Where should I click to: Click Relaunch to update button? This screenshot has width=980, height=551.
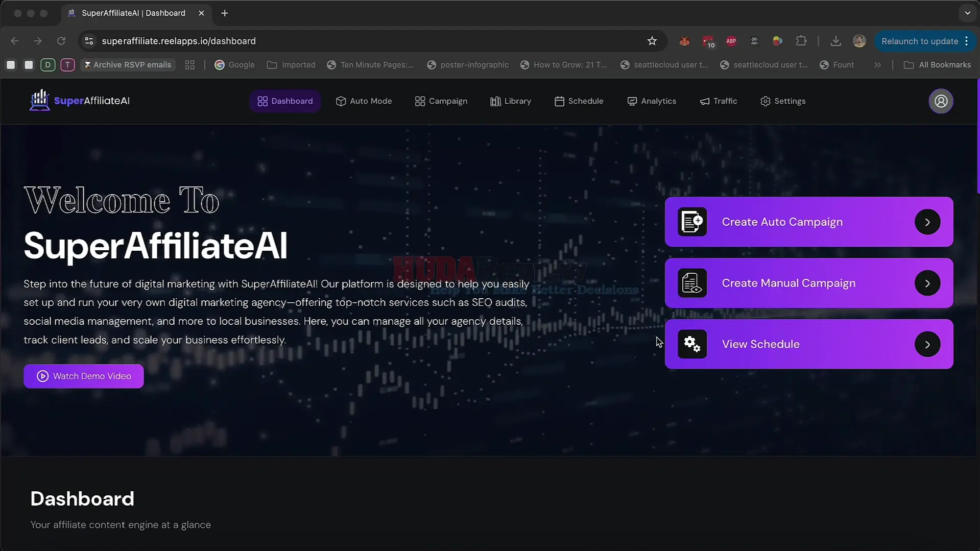[925, 41]
